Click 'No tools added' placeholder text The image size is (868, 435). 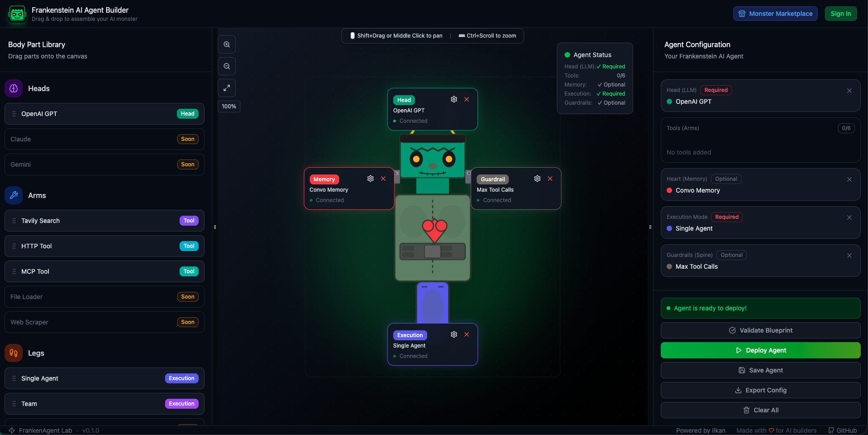click(689, 152)
